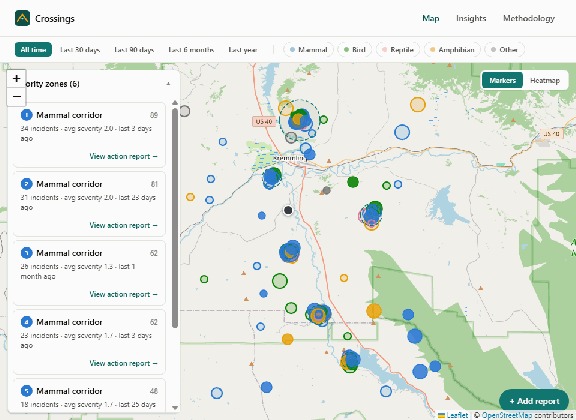
Task: Toggle the Other species filter
Action: 505,50
